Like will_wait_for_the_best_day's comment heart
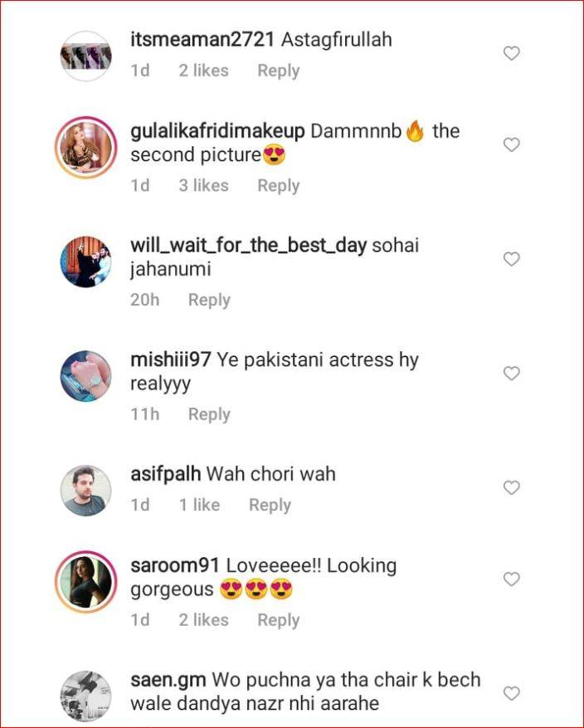584x728 pixels. click(511, 259)
